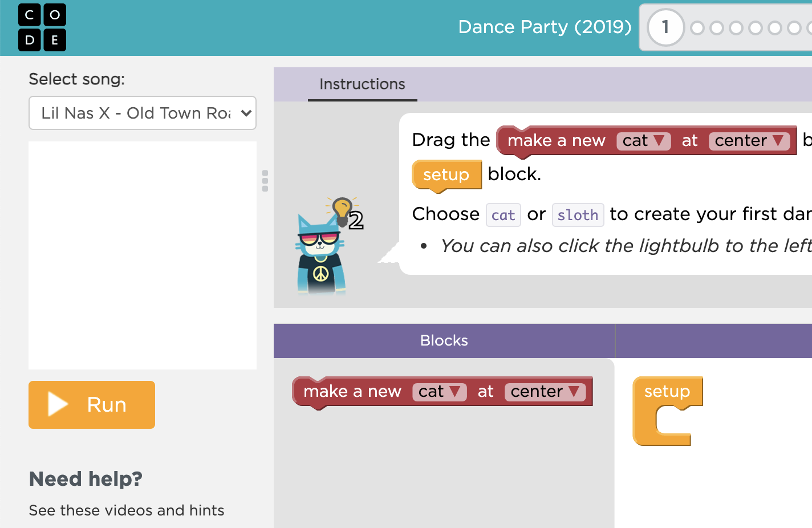This screenshot has height=528, width=812.
Task: Select the second level bubble
Action: (x=697, y=26)
